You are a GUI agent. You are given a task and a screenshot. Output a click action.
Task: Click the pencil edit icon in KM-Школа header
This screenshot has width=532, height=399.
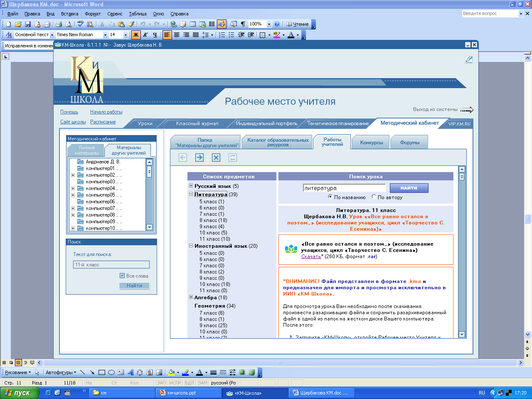tap(469, 60)
